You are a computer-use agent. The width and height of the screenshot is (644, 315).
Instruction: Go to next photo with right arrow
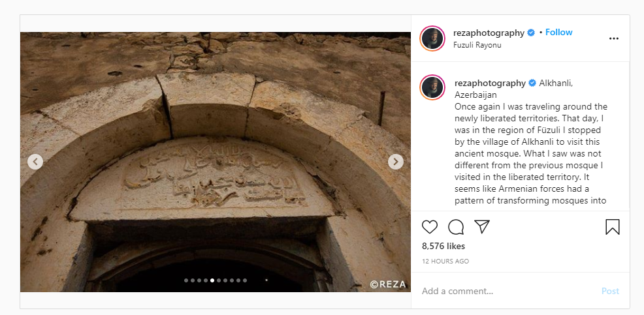pyautogui.click(x=396, y=162)
